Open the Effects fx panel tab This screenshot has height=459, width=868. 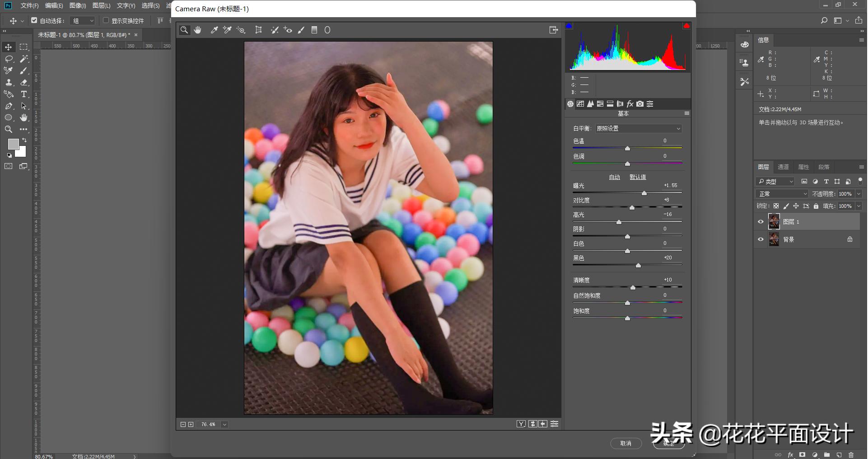pos(630,104)
